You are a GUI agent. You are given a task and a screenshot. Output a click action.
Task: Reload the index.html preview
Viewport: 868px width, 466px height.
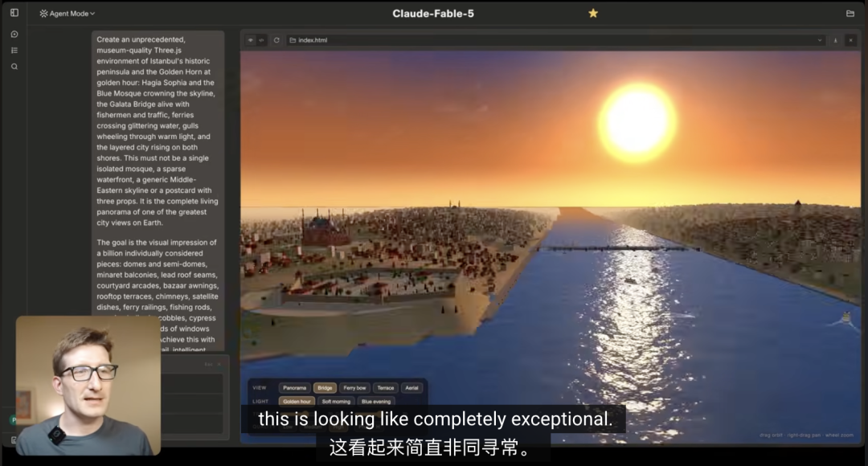click(x=276, y=40)
